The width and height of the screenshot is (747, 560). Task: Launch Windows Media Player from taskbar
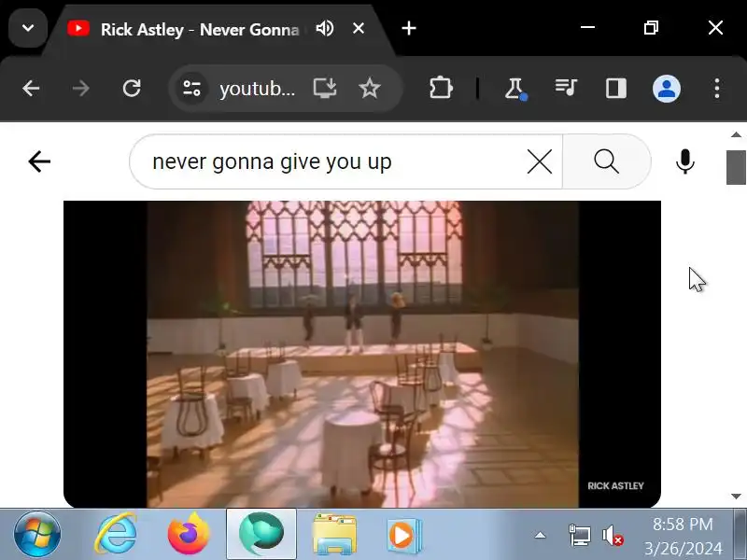[404, 535]
